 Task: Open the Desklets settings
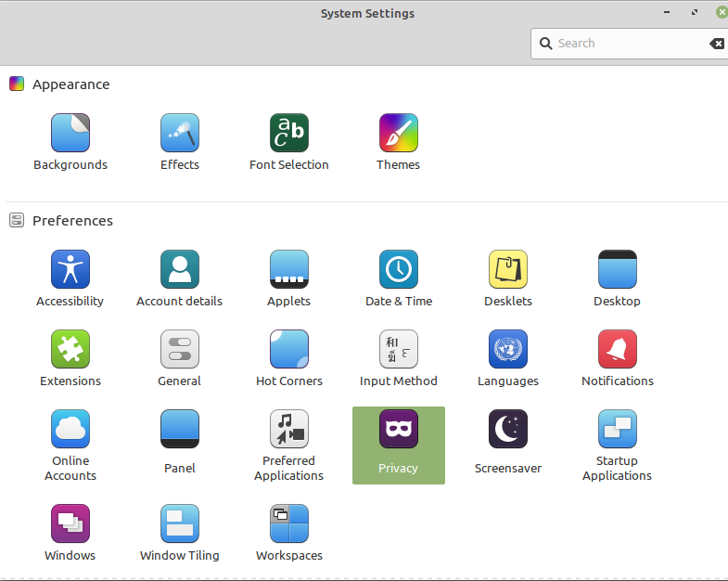pos(508,270)
